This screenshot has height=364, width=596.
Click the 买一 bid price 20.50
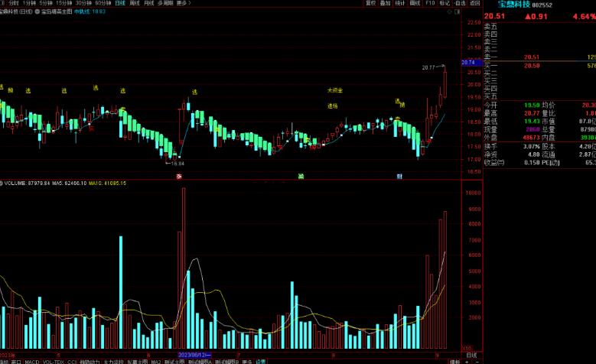tap(532, 66)
